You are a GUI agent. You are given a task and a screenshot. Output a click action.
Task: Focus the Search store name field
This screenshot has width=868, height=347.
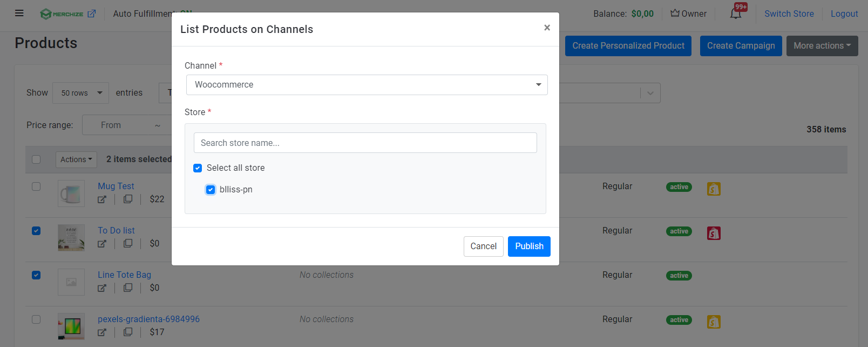click(365, 143)
